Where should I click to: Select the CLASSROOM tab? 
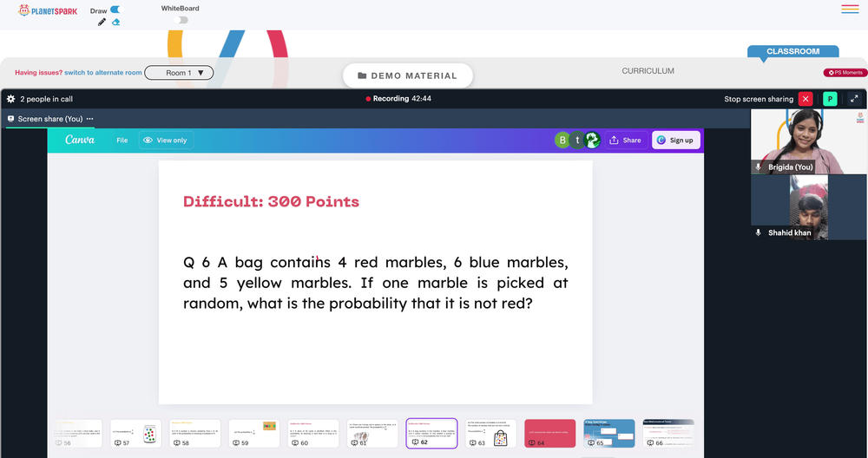coord(792,51)
